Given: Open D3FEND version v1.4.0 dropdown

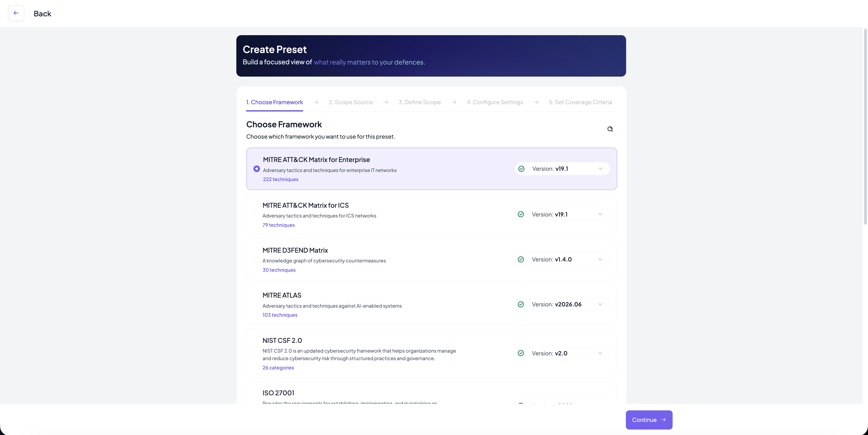Looking at the screenshot, I should click(562, 259).
